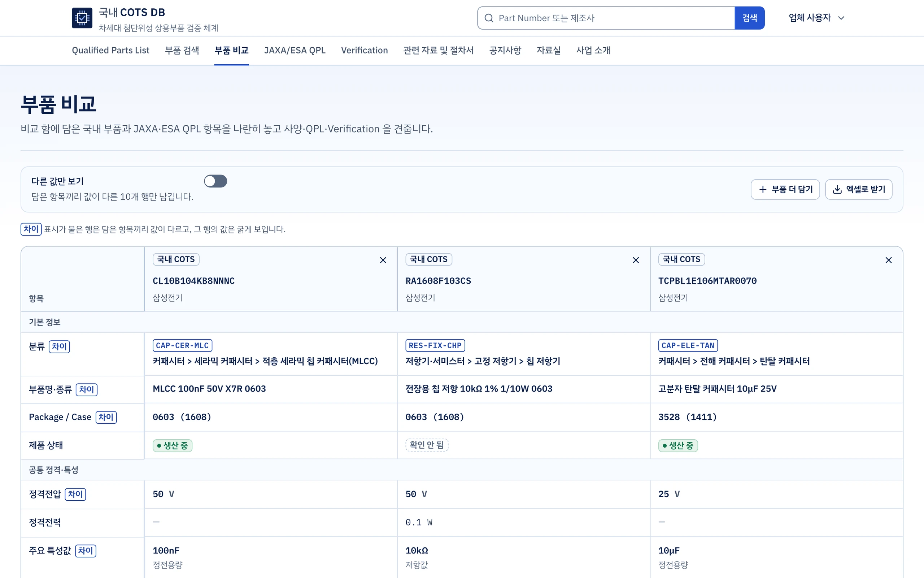924x578 pixels.
Task: Click the 차이 badge beside 분류
Action: [59, 347]
